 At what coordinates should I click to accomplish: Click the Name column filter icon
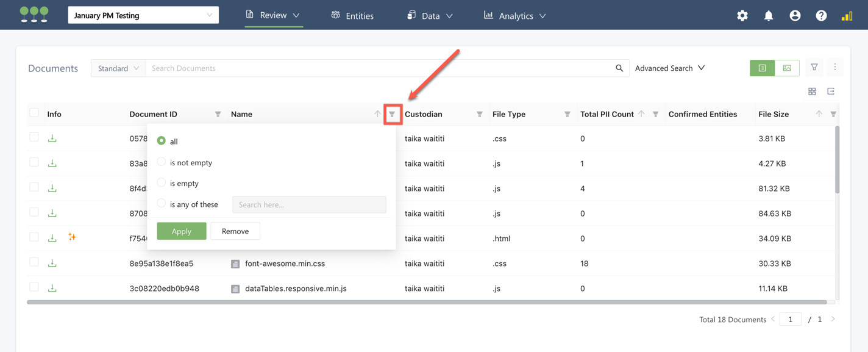tap(392, 114)
